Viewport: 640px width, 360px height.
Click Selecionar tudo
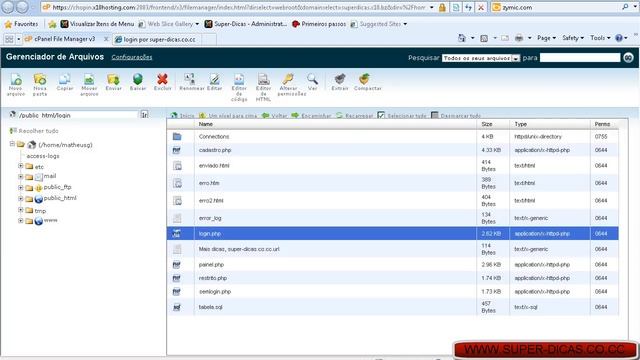[x=402, y=116]
